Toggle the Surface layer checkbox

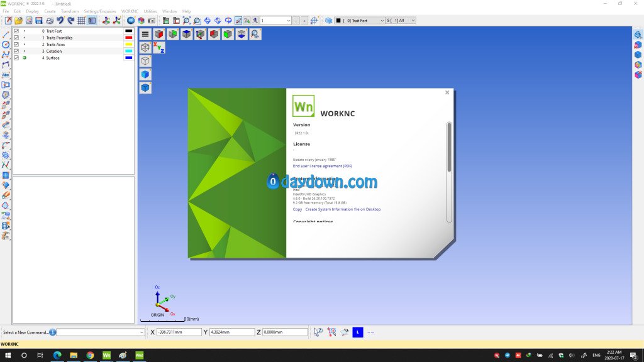coord(16,58)
